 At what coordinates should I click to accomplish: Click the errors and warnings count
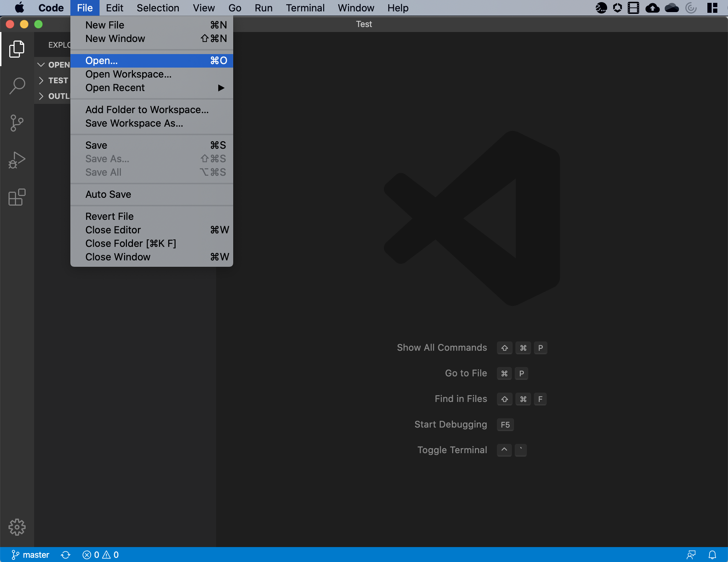coord(101,555)
